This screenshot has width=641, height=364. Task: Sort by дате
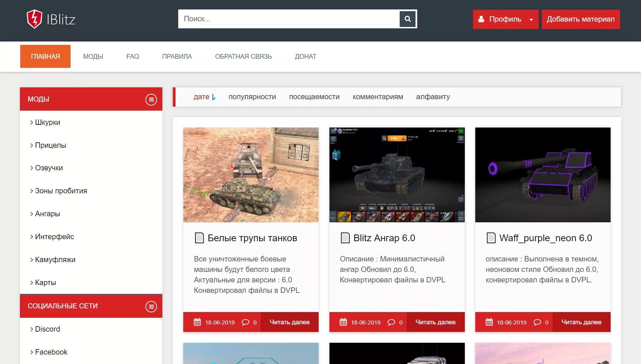201,97
